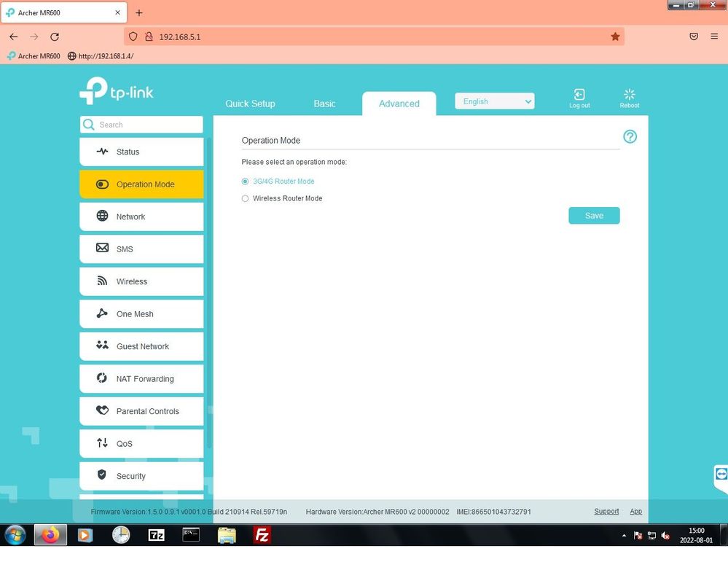
Task: Click the Reboot icon
Action: [x=630, y=95]
